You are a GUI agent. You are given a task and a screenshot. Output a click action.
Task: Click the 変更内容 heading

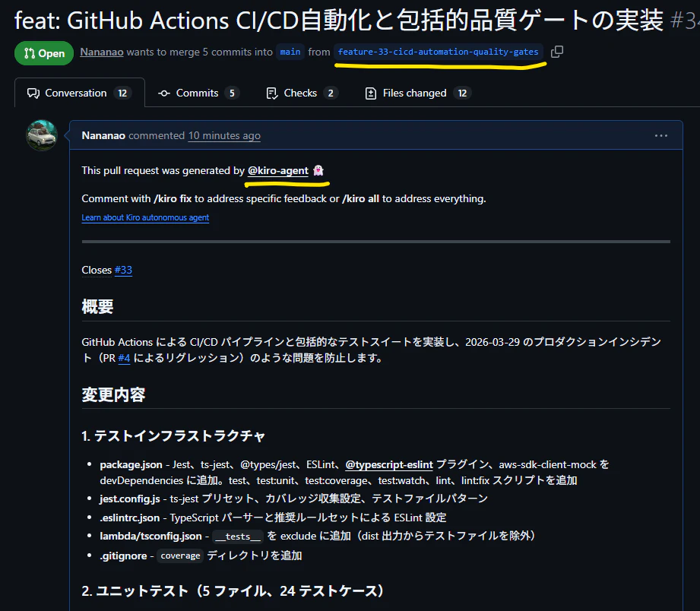pyautogui.click(x=113, y=394)
